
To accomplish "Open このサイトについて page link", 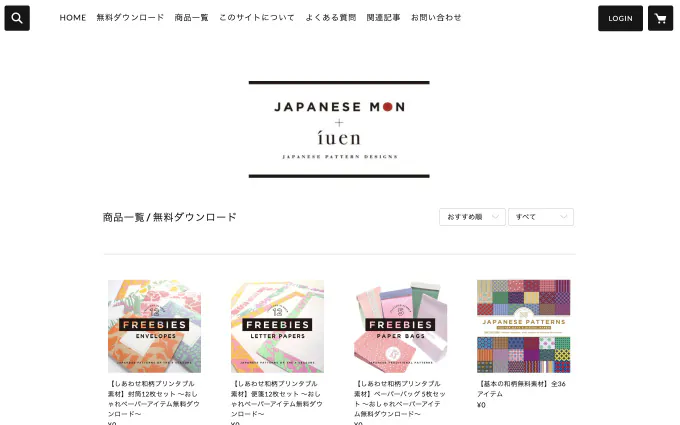I will 257,18.
